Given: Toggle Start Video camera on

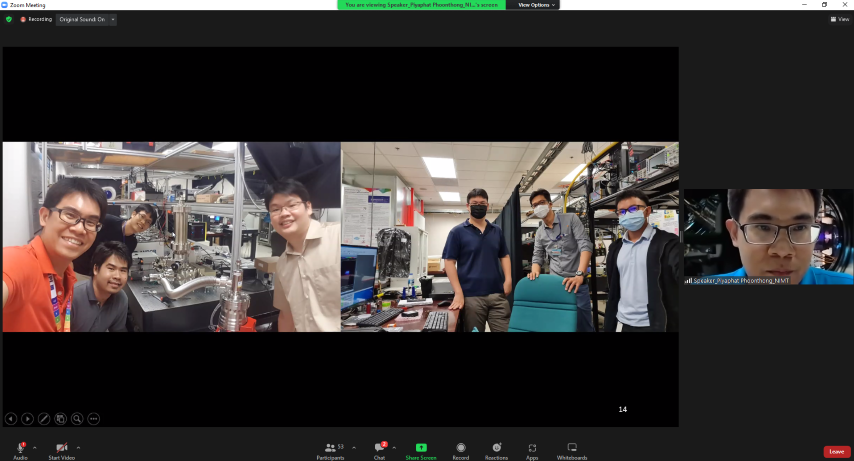Looking at the screenshot, I should click(x=61, y=447).
